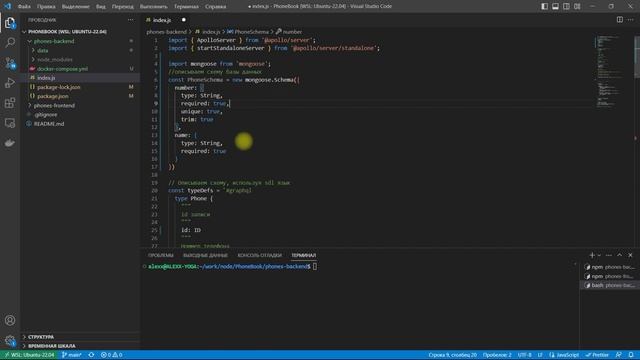Open the Правка menu
Viewport: 640px width, 360px height.
(x=46, y=7)
